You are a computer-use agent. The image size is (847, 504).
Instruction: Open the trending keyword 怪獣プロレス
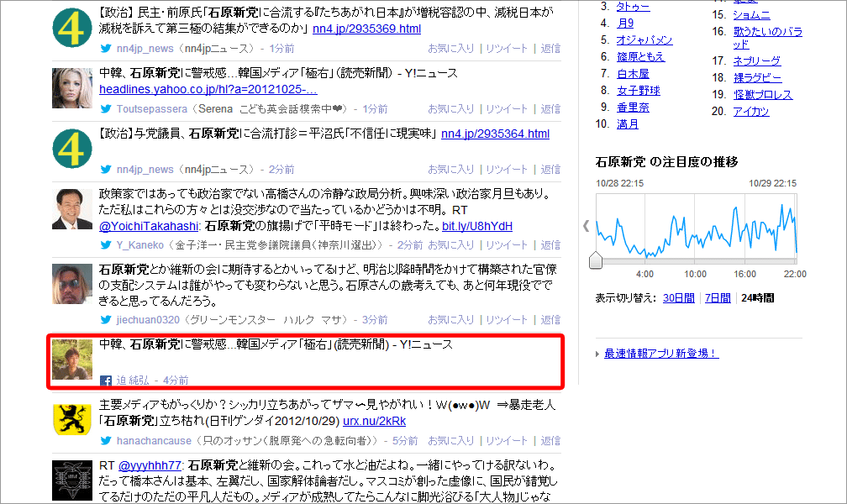pyautogui.click(x=763, y=95)
